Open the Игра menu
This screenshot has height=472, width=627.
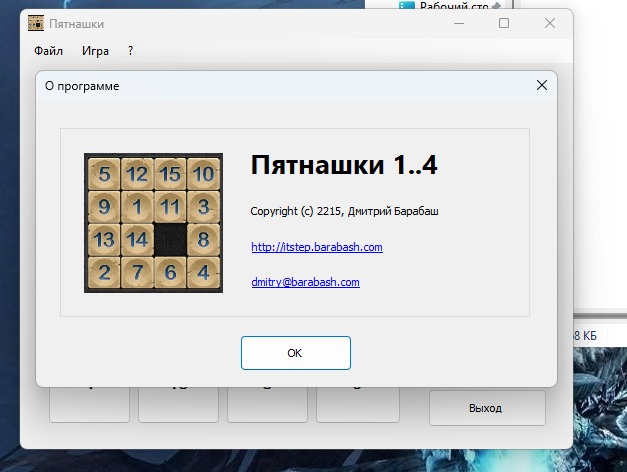click(96, 50)
